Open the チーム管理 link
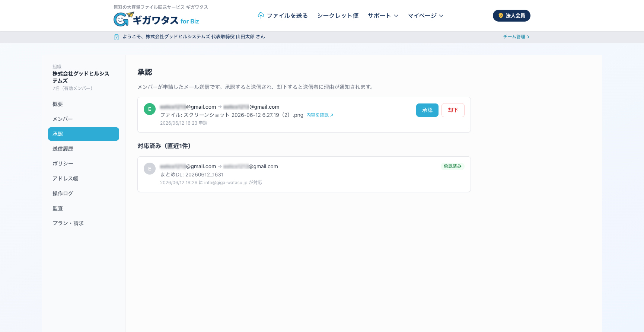Viewport: 644px width, 332px height. pyautogui.click(x=516, y=37)
